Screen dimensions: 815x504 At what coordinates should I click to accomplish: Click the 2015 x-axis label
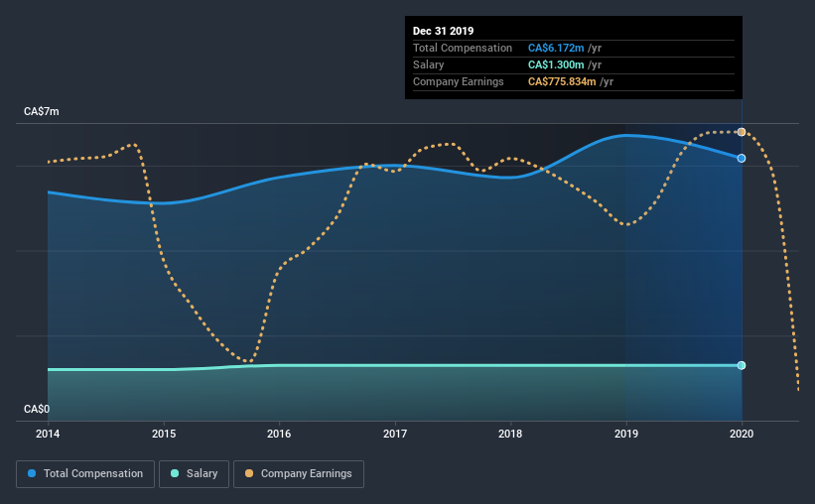tap(164, 434)
